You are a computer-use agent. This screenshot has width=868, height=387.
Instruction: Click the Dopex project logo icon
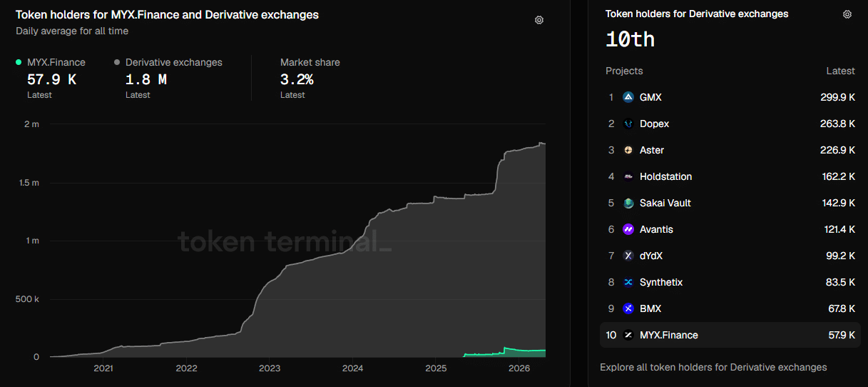tap(628, 124)
